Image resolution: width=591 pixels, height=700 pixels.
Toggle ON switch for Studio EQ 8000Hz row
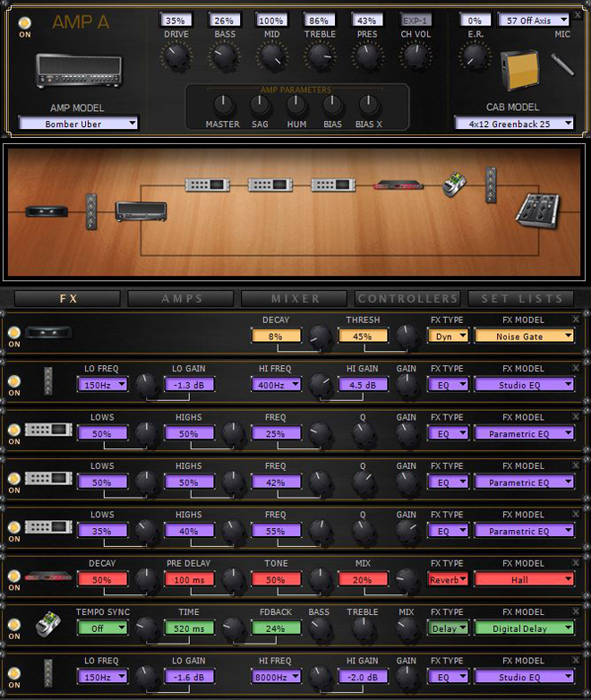tap(14, 673)
